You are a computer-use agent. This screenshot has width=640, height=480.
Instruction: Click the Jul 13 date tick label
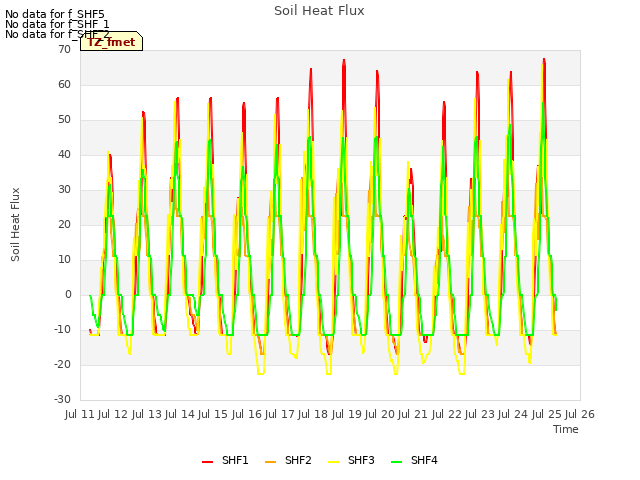(146, 414)
